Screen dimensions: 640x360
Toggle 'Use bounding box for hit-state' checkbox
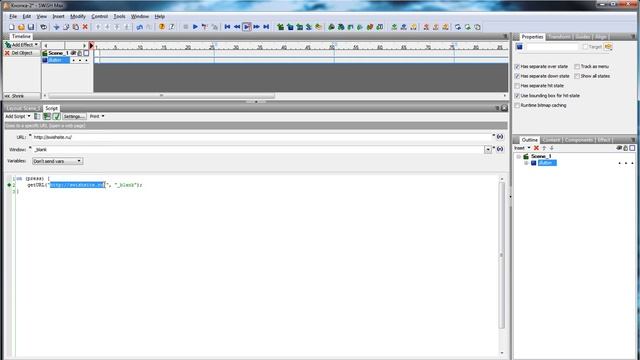(x=517, y=96)
